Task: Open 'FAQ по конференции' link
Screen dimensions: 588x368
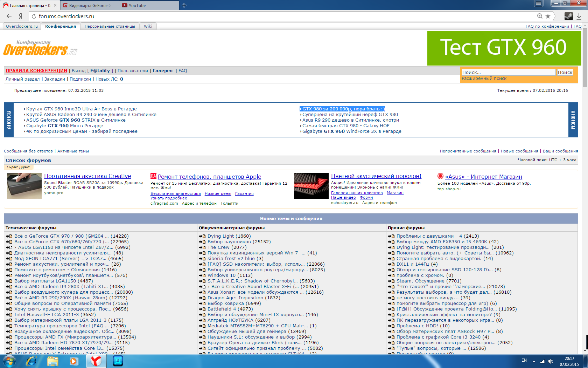Action: (547, 26)
